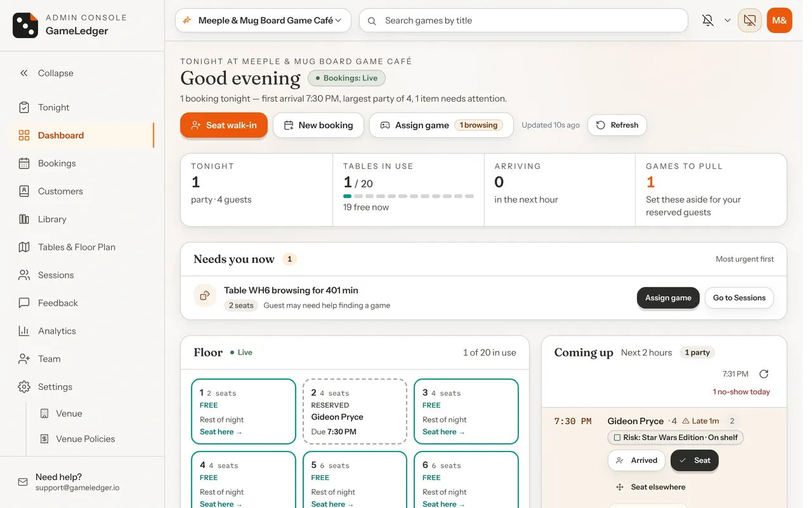The height and width of the screenshot is (508, 812).
Task: Click the 1 no-show today link
Action: [x=741, y=392]
